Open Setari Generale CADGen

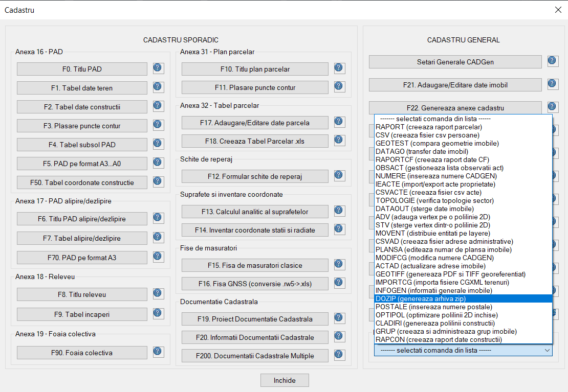tap(455, 62)
